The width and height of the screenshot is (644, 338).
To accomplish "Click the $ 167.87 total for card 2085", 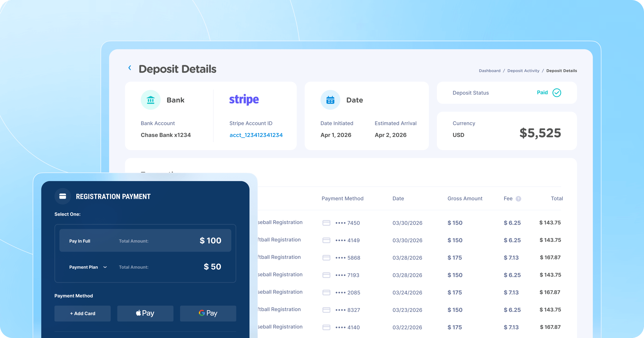I will click(550, 292).
